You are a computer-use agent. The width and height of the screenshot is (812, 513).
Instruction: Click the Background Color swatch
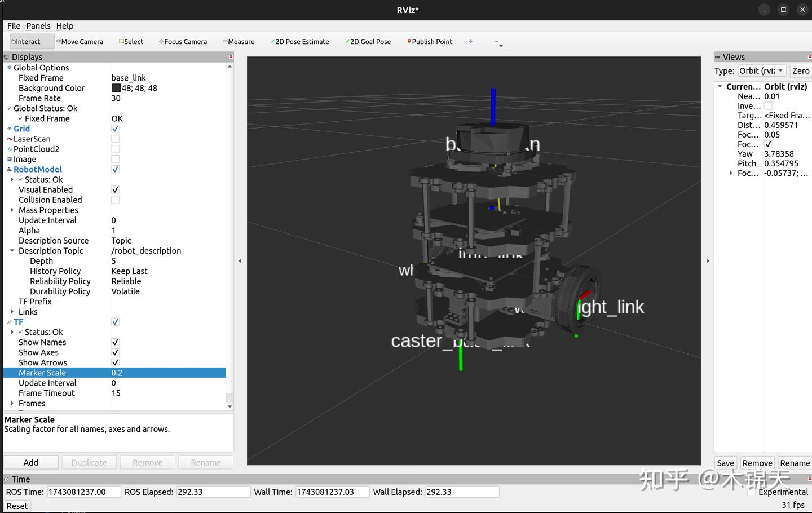116,88
